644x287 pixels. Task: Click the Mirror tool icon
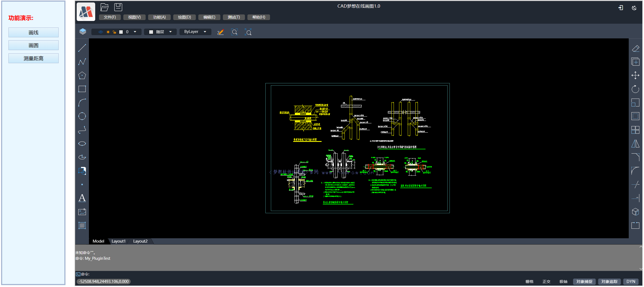(x=635, y=143)
